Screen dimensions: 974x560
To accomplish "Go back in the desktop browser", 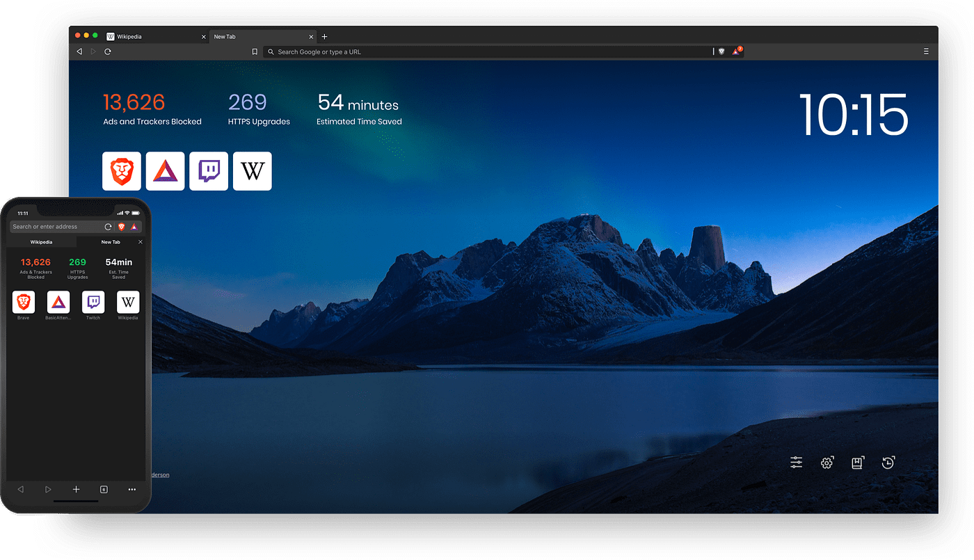I will [x=79, y=51].
